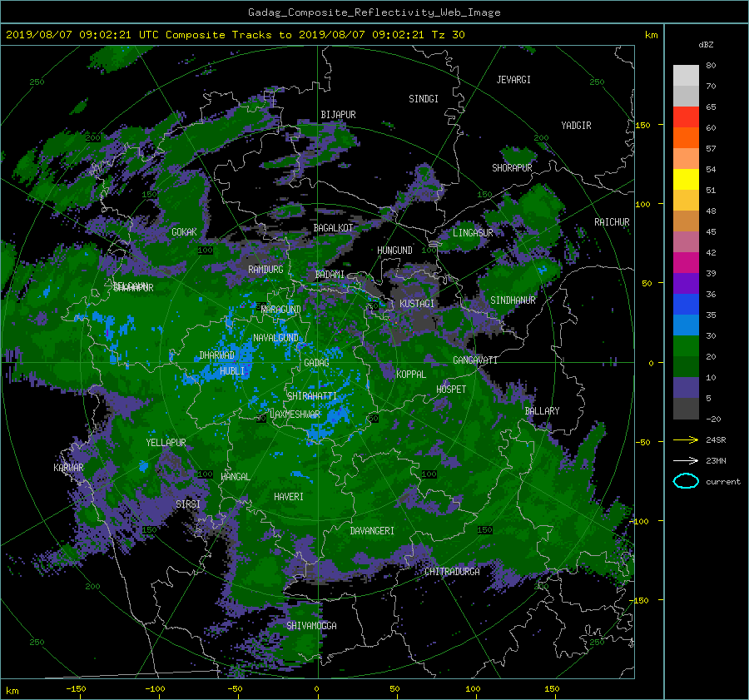Click the SIRSI city label

188,504
